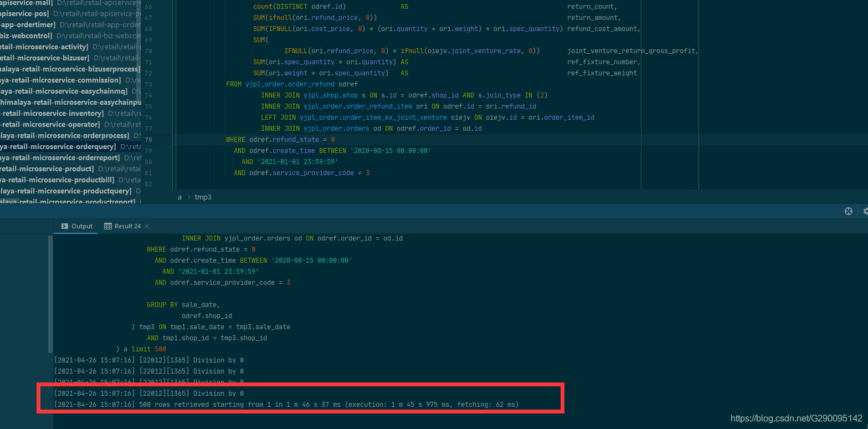The height and width of the screenshot is (429, 868).
Task: Click tmp3 ON tmp1.sale_date line in output
Action: click(x=210, y=327)
